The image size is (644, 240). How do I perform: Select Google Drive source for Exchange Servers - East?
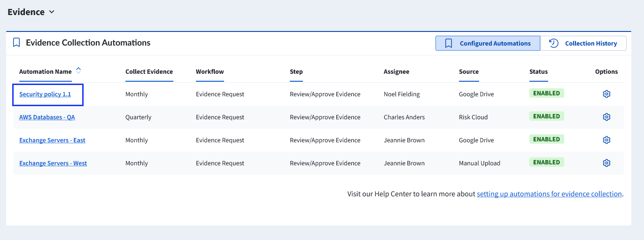[x=476, y=140]
